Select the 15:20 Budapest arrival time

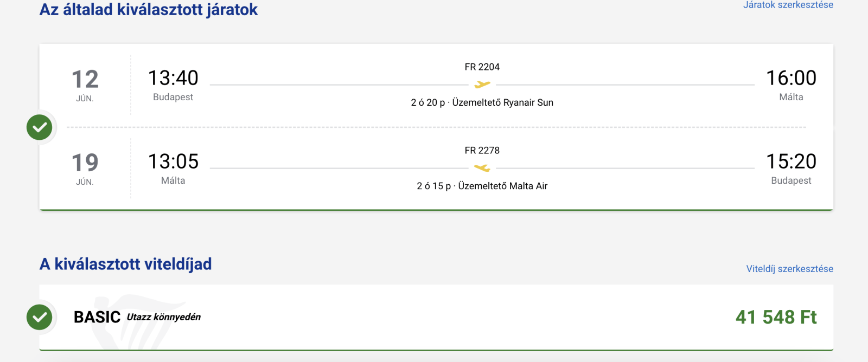coord(791,162)
